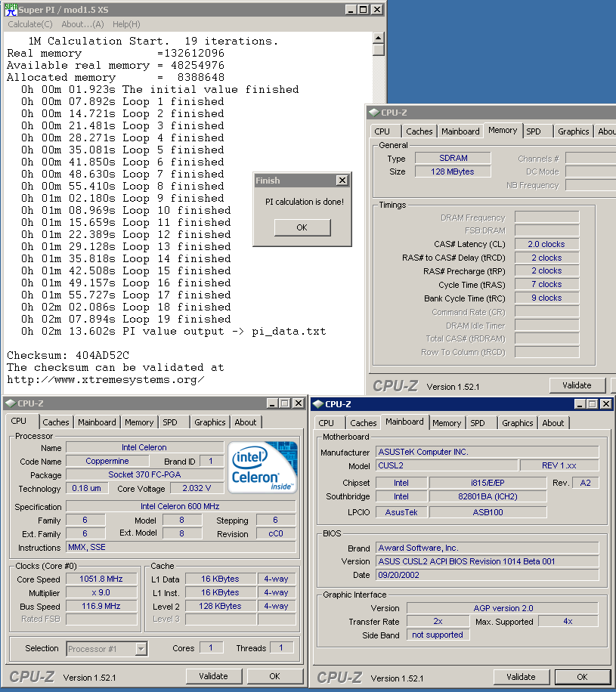Click the Super PI scrollbar up arrow
The height and width of the screenshot is (692, 616).
[379, 38]
